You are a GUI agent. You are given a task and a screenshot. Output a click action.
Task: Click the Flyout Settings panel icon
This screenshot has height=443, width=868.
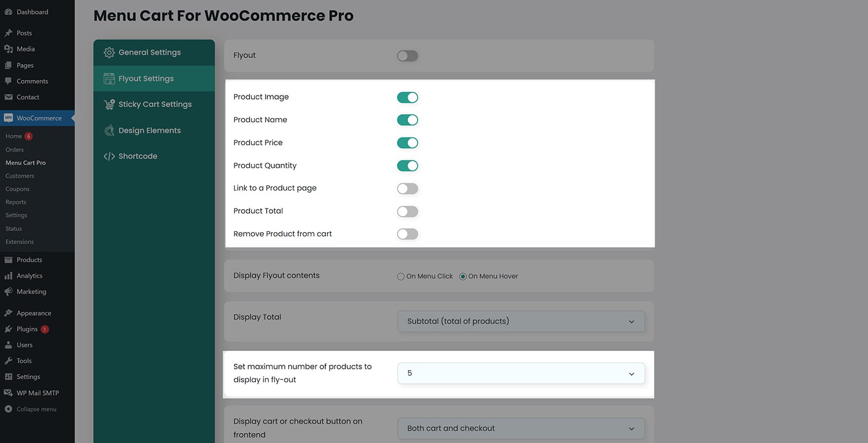coord(109,79)
